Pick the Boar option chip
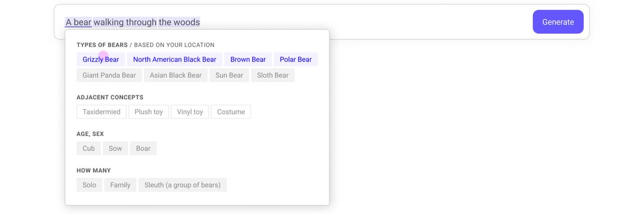Viewport: 644px width, 214px height. (x=143, y=149)
